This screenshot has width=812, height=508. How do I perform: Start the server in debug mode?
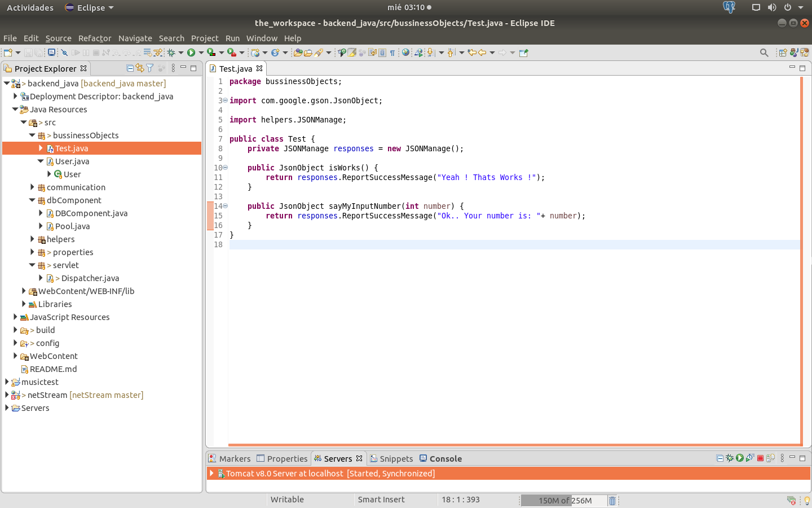730,458
